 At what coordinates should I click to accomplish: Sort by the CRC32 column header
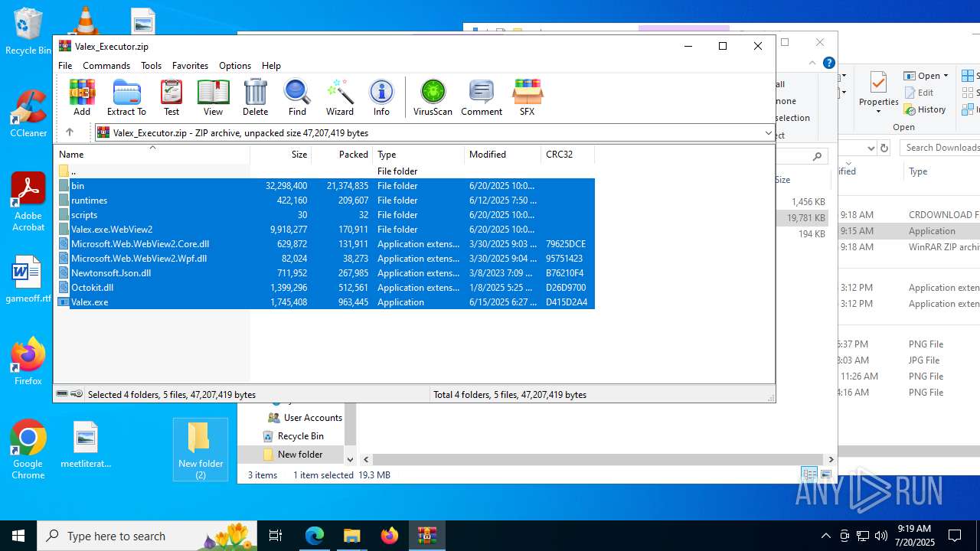tap(568, 154)
